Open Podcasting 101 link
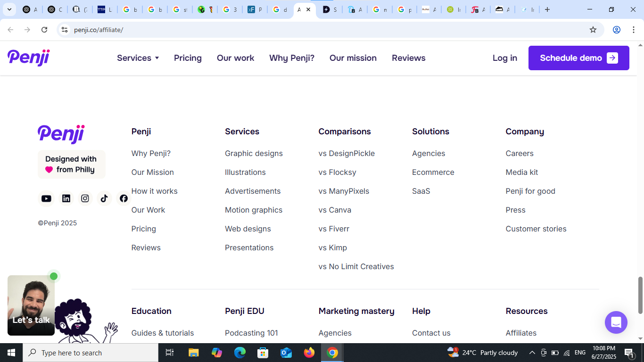 [x=251, y=333]
